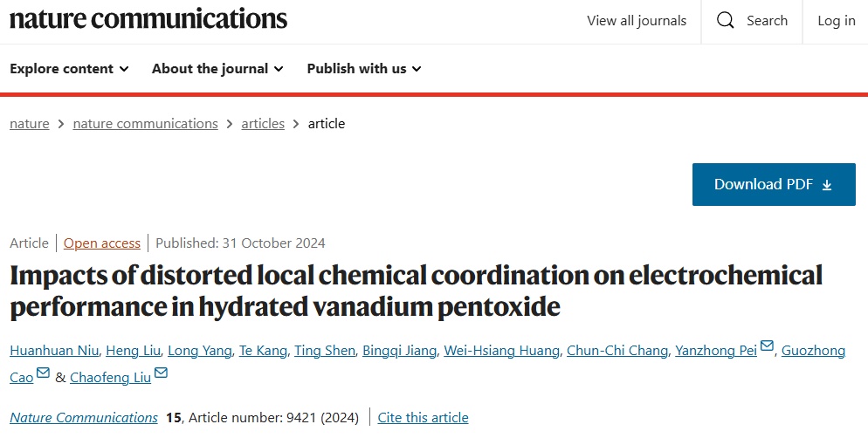The image size is (868, 438).
Task: Select author Wei-Hsiang Huang
Action: point(499,351)
